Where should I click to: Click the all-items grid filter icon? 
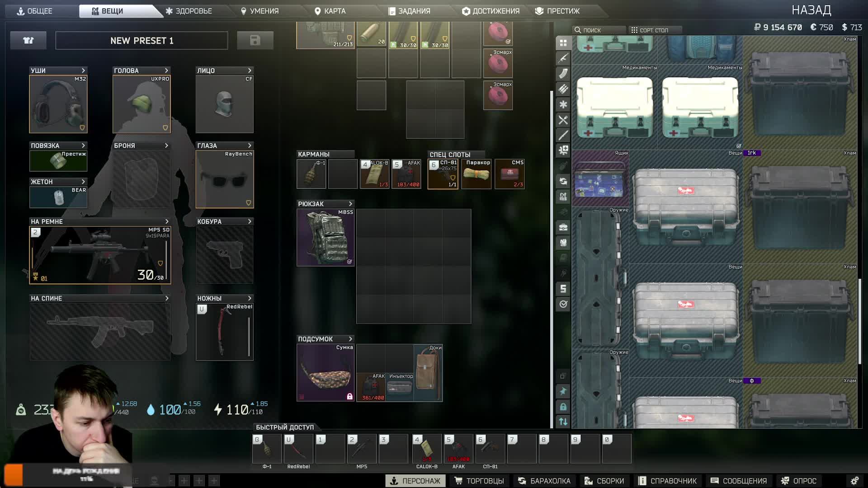(563, 43)
